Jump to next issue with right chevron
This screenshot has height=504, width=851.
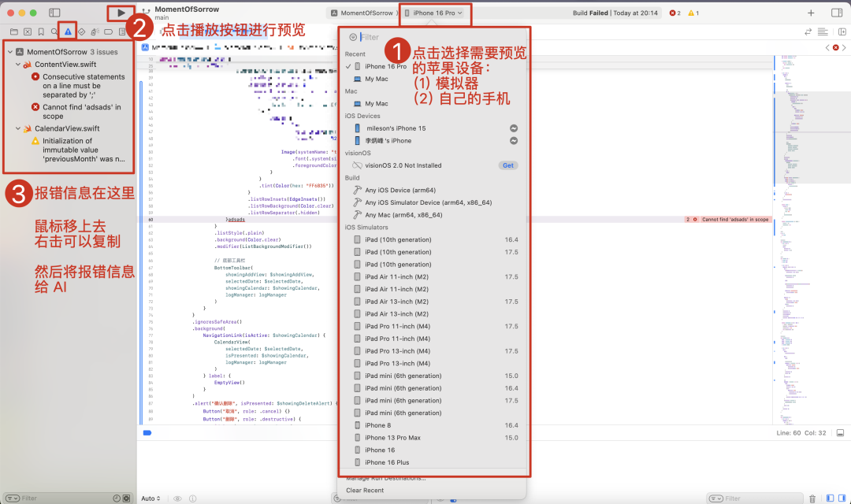(x=844, y=48)
